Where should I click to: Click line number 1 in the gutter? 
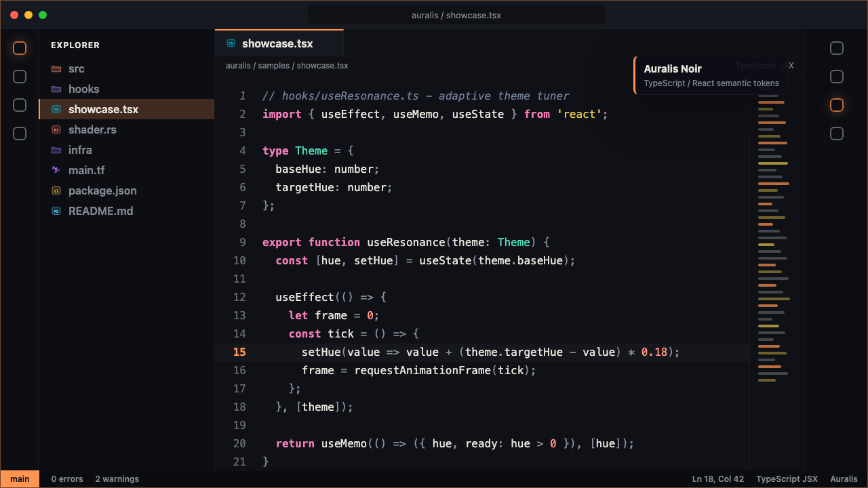243,96
